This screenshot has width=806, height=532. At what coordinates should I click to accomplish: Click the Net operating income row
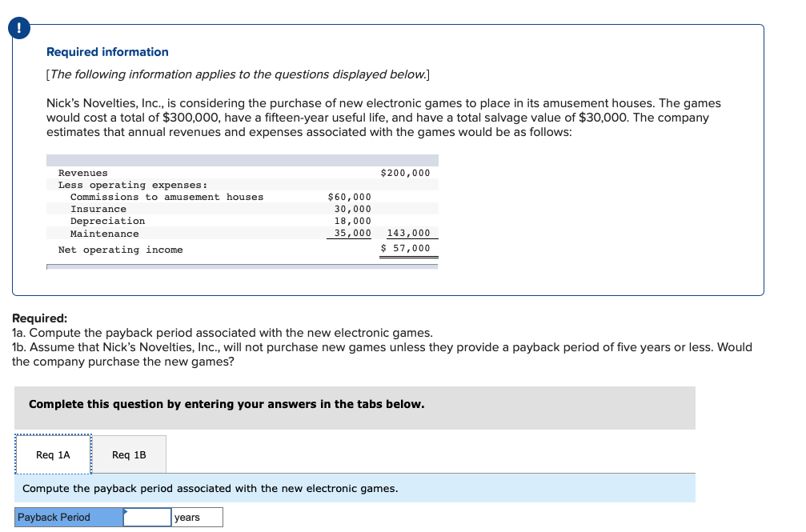121,249
